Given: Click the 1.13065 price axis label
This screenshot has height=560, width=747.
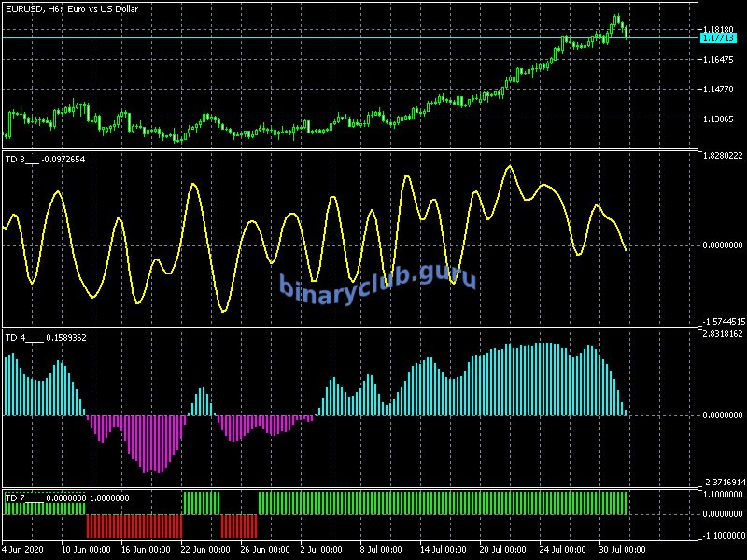Looking at the screenshot, I should click(719, 119).
